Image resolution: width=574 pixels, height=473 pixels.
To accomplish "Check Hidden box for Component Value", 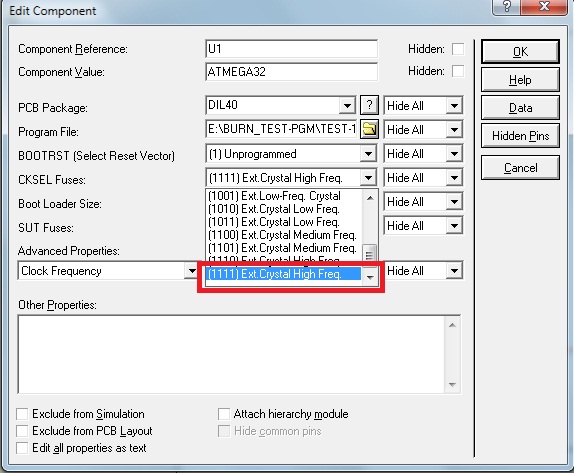I will tap(458, 71).
